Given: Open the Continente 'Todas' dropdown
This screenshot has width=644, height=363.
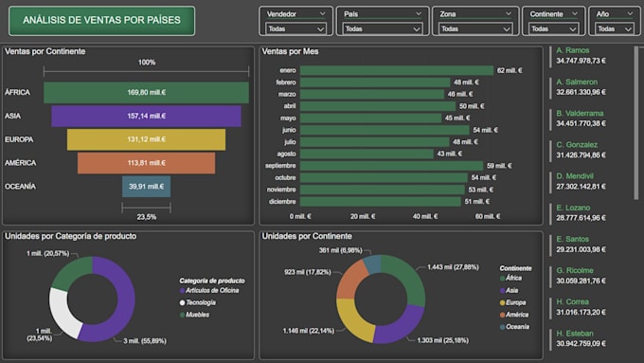Looking at the screenshot, I should pos(553,28).
